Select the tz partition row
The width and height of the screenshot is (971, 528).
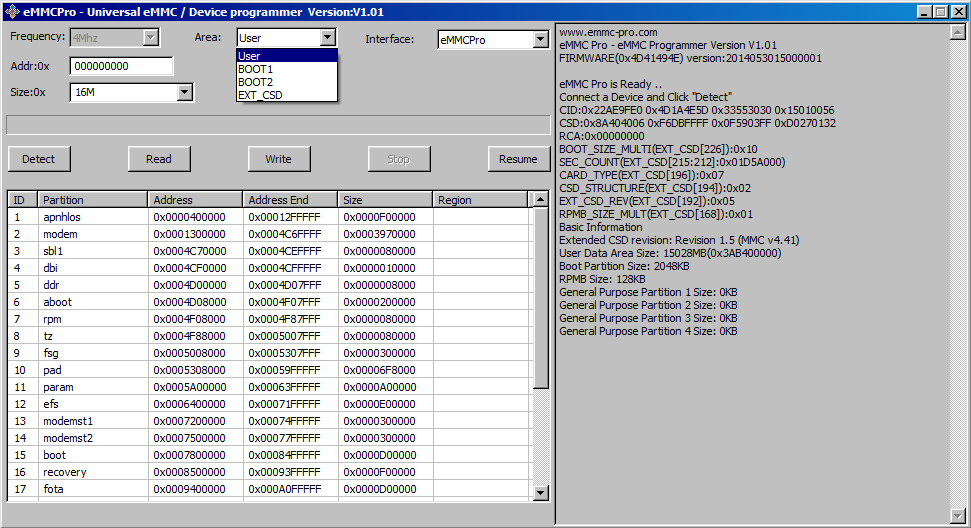(269, 336)
